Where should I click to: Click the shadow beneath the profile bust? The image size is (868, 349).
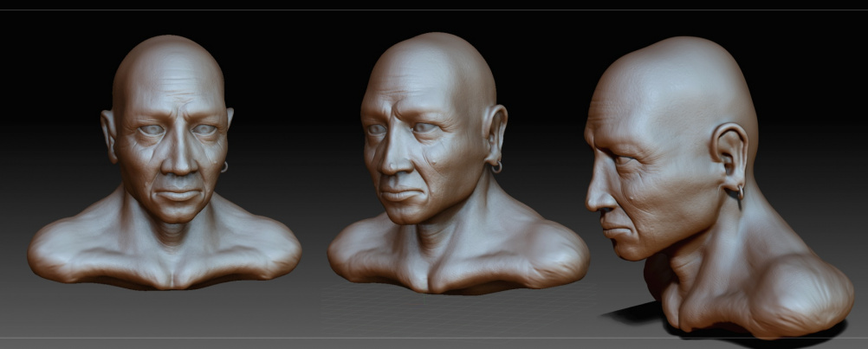coord(632,313)
